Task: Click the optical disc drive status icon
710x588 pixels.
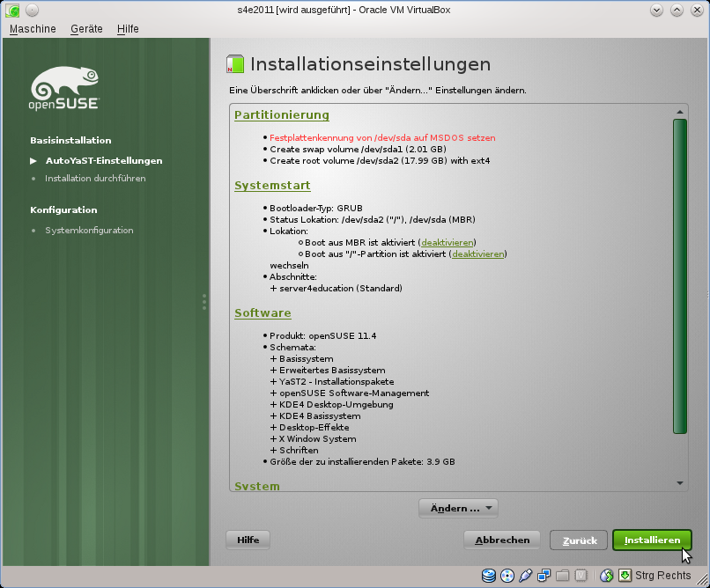Action: [x=507, y=576]
